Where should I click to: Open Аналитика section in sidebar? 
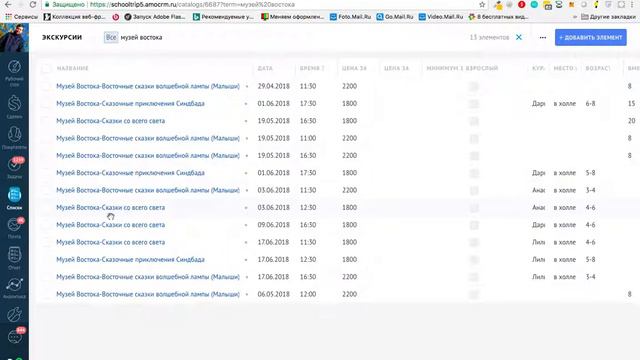tap(14, 287)
